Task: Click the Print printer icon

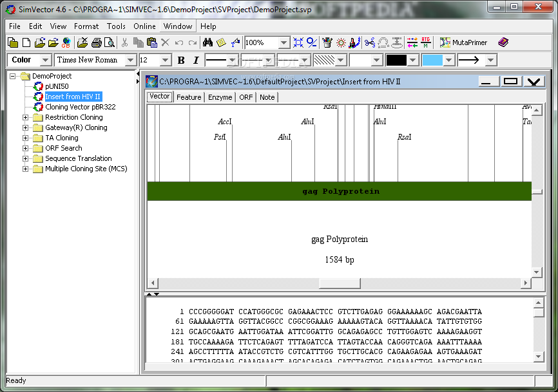Action: (97, 42)
